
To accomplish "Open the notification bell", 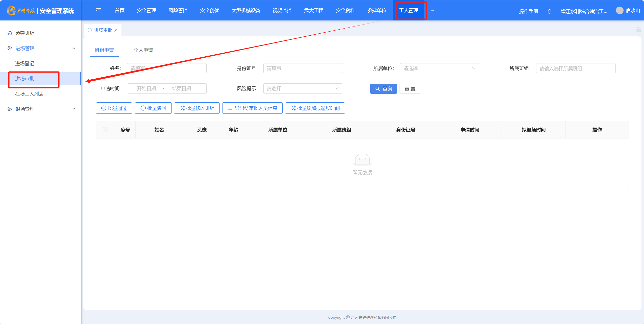I will tap(549, 11).
